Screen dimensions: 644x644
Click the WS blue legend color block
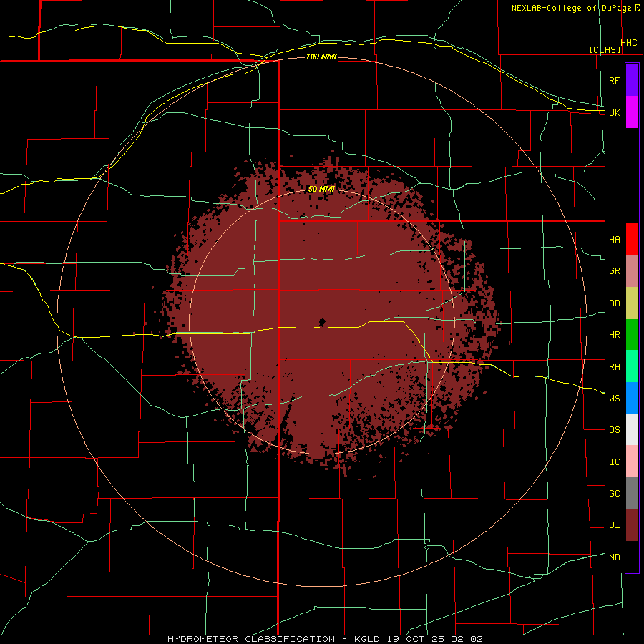pos(632,398)
